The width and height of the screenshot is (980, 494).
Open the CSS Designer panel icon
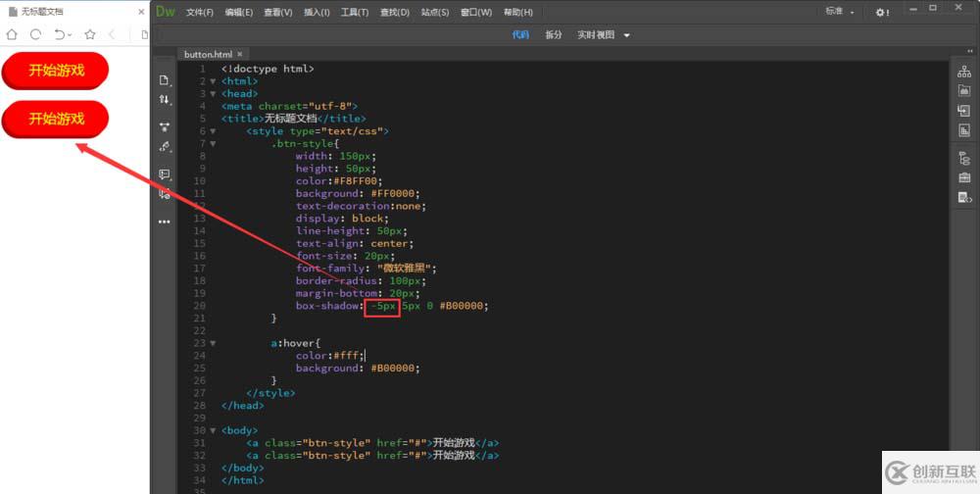[964, 130]
